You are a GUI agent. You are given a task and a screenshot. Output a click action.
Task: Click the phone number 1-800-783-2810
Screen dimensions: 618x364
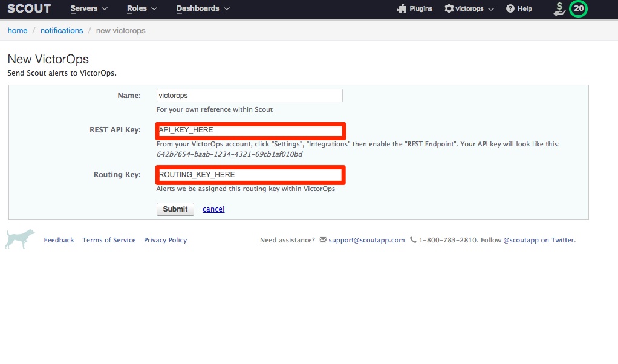[447, 240]
